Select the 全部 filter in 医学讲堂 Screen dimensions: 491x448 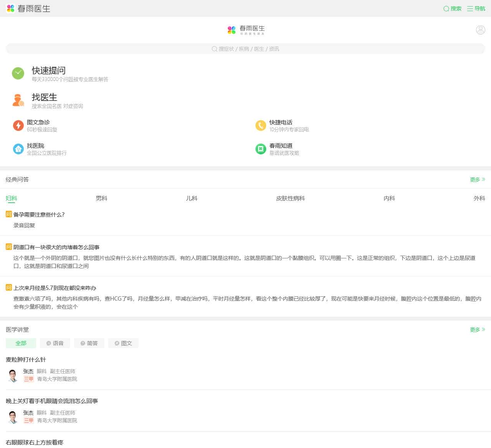click(x=21, y=343)
